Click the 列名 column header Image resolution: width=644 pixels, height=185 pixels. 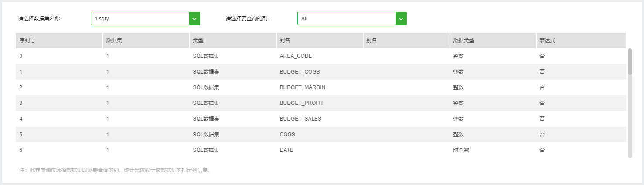click(x=285, y=40)
